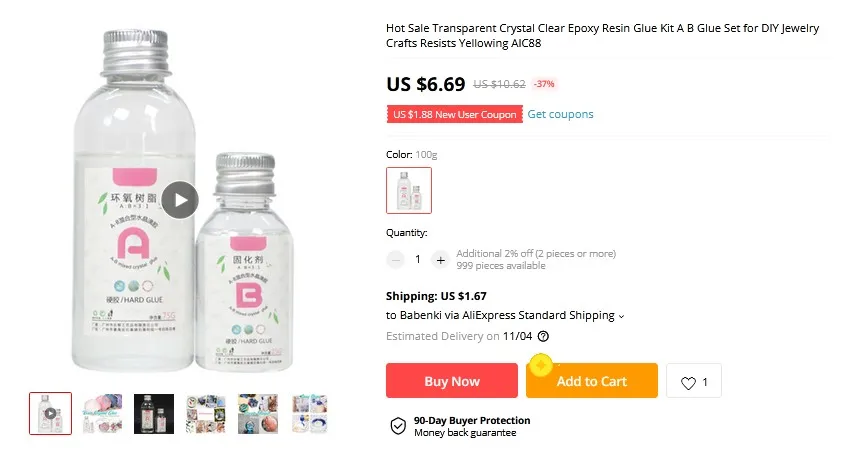
Task: Play the product video on main image
Action: 180,200
